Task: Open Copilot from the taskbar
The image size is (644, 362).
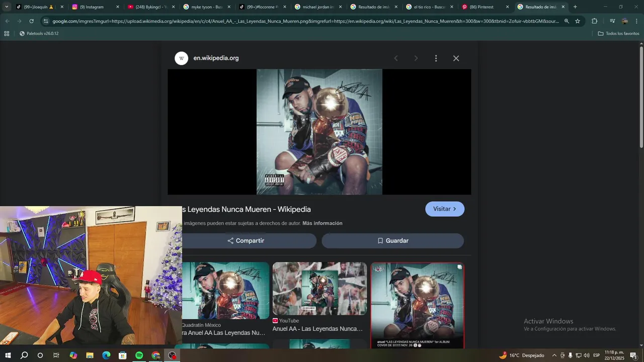Action: point(73,355)
